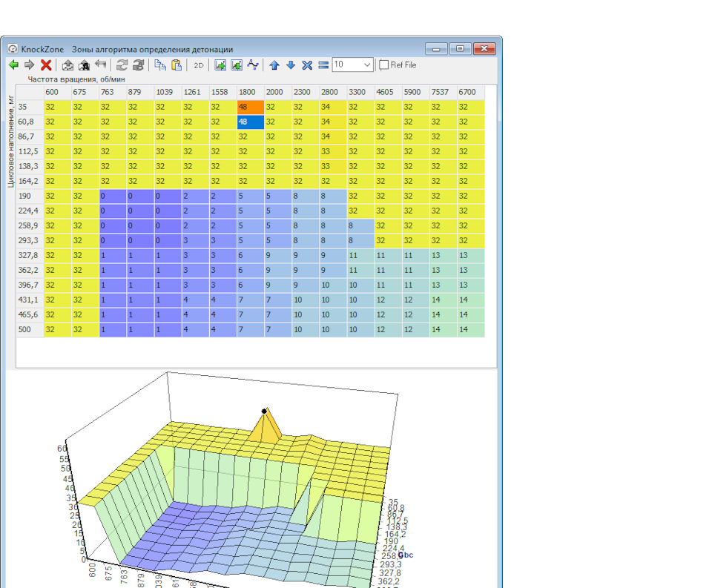Select row header 500
The width and height of the screenshot is (712, 588).
pyautogui.click(x=30, y=330)
